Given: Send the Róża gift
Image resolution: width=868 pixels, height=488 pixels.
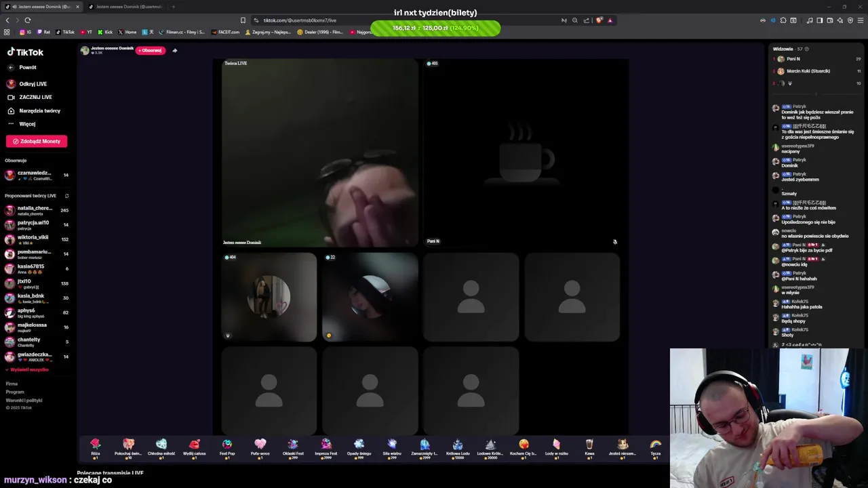Looking at the screenshot, I should click(x=96, y=448).
